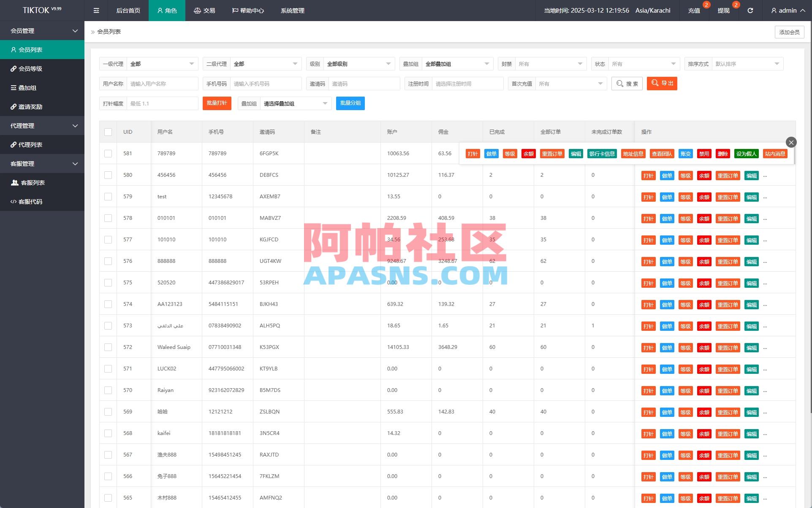Check the row checkbox for user 888888
This screenshot has height=508, width=812.
(108, 261)
